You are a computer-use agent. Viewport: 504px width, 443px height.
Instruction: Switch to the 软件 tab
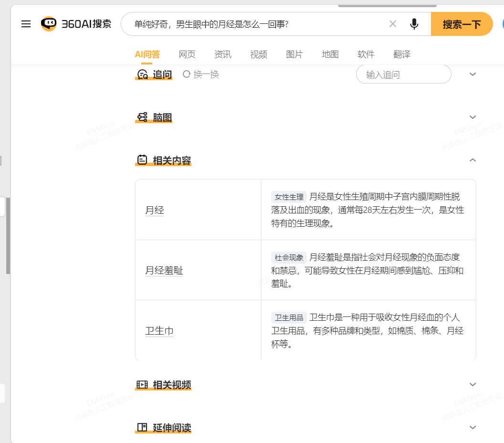point(366,54)
